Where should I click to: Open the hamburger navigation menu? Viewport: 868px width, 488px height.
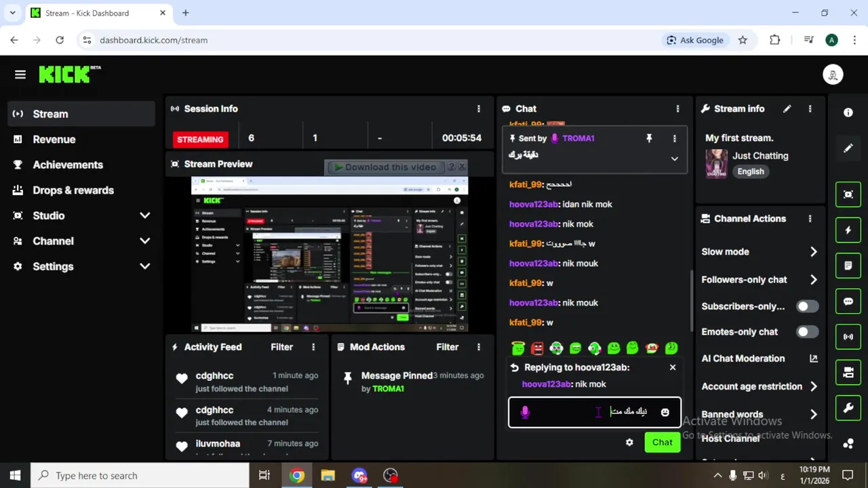(x=20, y=75)
